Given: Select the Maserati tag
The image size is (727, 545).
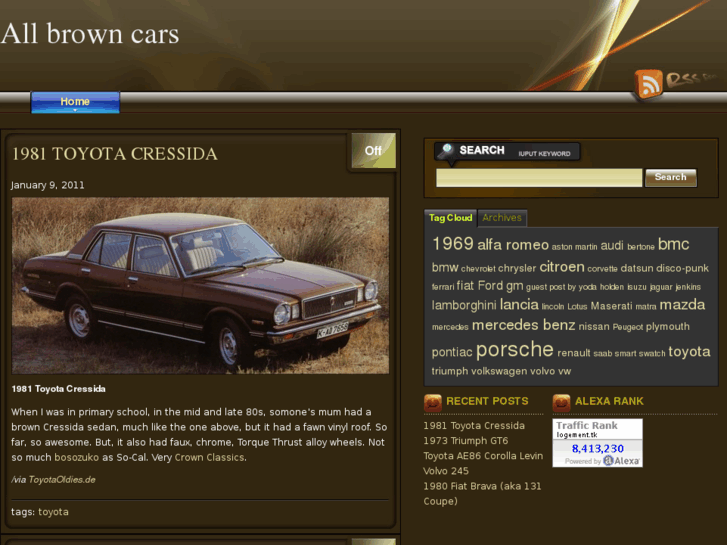Looking at the screenshot, I should coord(611,306).
